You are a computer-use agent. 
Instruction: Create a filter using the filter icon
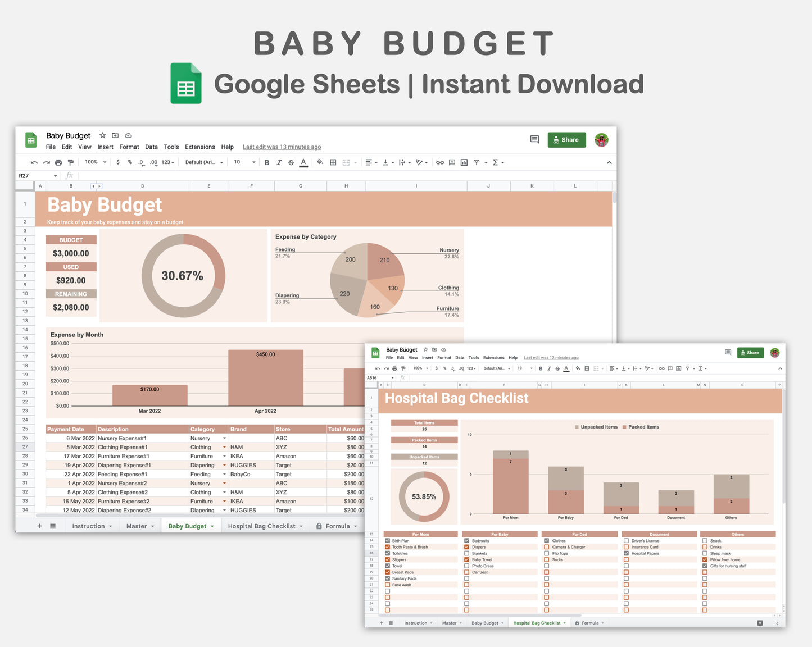click(x=477, y=162)
